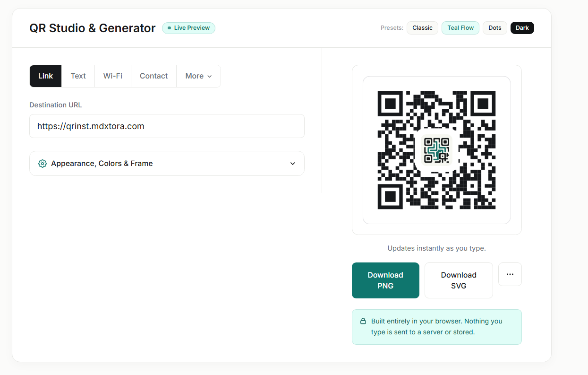588x375 pixels.
Task: Click into the Destination URL field
Action: tap(167, 126)
